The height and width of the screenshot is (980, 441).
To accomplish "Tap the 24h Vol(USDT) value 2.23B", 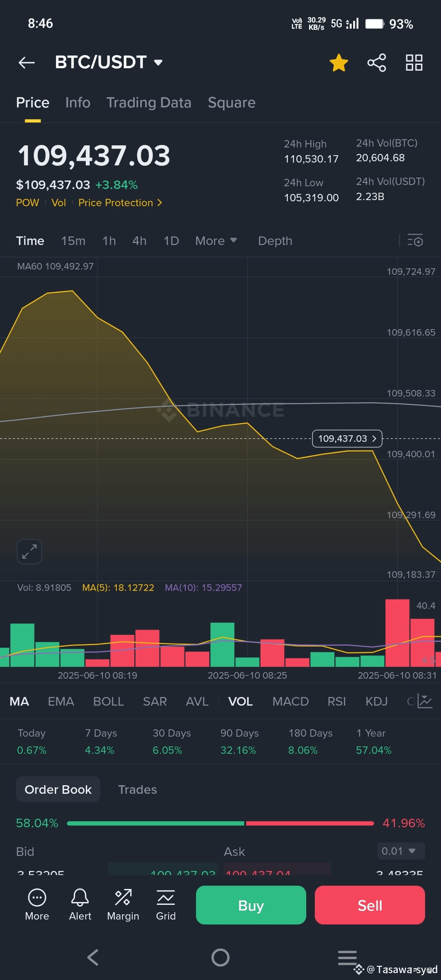I will point(370,196).
